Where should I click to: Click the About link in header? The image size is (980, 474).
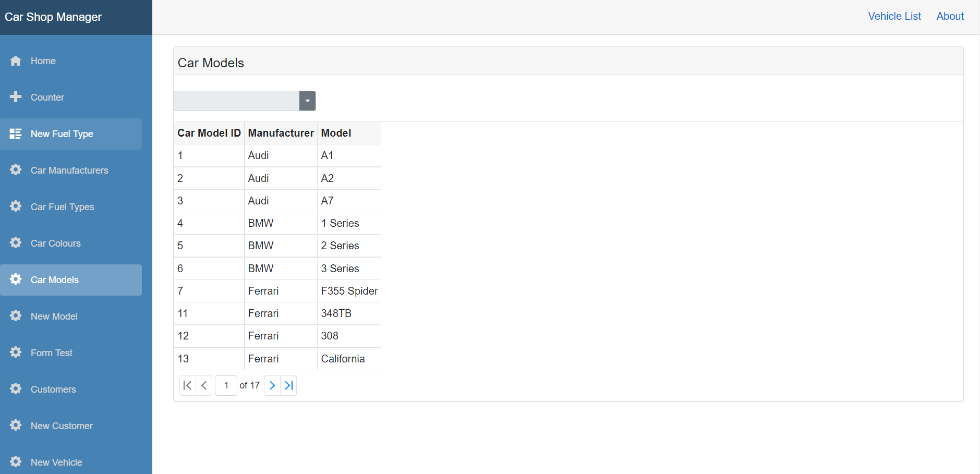point(950,16)
